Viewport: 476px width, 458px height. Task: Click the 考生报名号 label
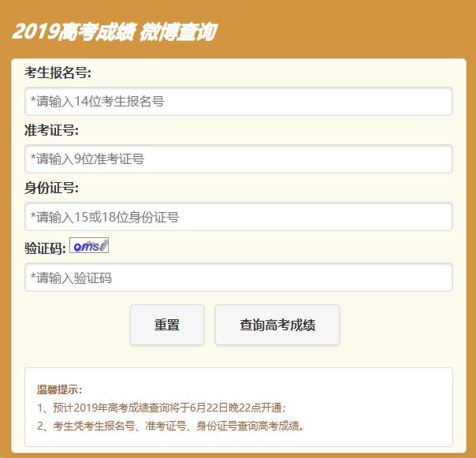(x=58, y=73)
